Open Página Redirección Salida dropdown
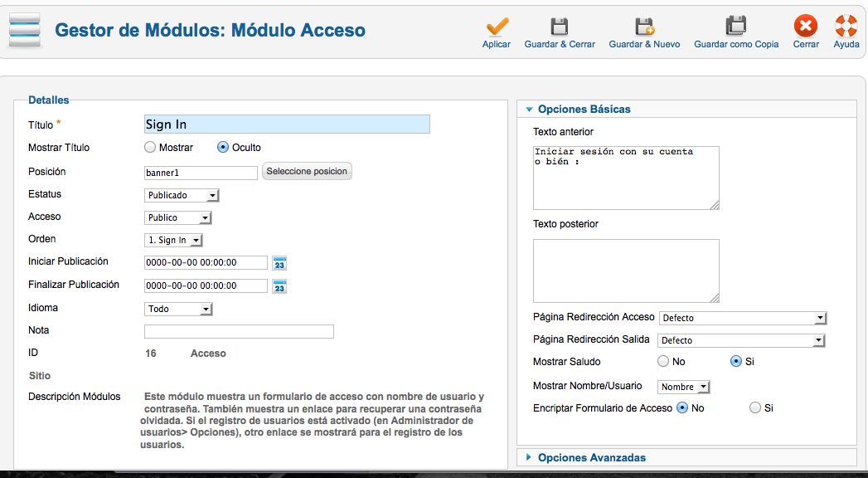The height and width of the screenshot is (478, 868). pyautogui.click(x=741, y=340)
